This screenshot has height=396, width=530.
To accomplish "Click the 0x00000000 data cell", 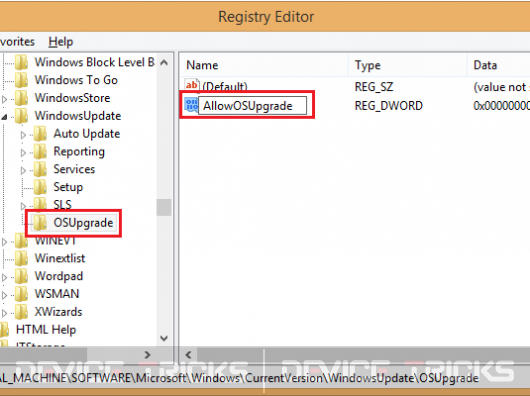I will (501, 106).
